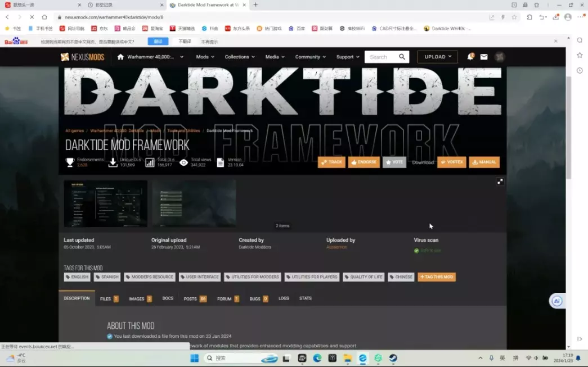This screenshot has width=588, height=367.
Task: Click the Track button
Action: (x=331, y=162)
